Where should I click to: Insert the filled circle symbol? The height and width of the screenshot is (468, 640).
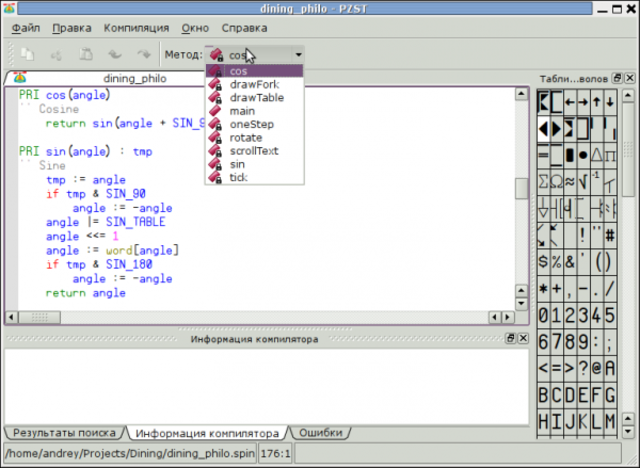pos(583,155)
